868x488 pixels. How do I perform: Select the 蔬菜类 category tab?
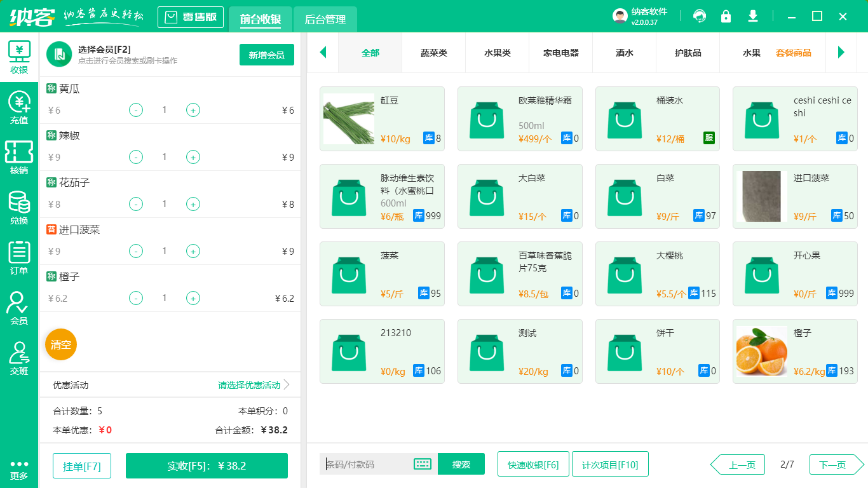[434, 53]
